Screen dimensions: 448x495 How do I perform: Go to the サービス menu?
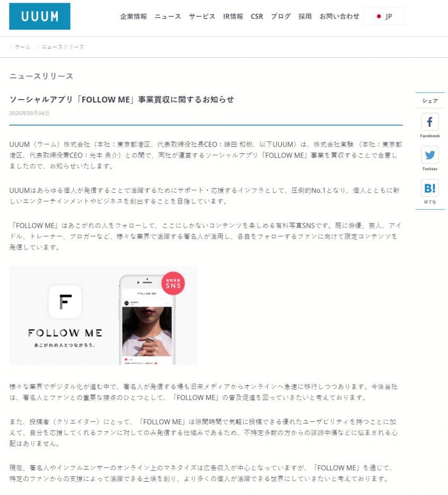(x=202, y=16)
